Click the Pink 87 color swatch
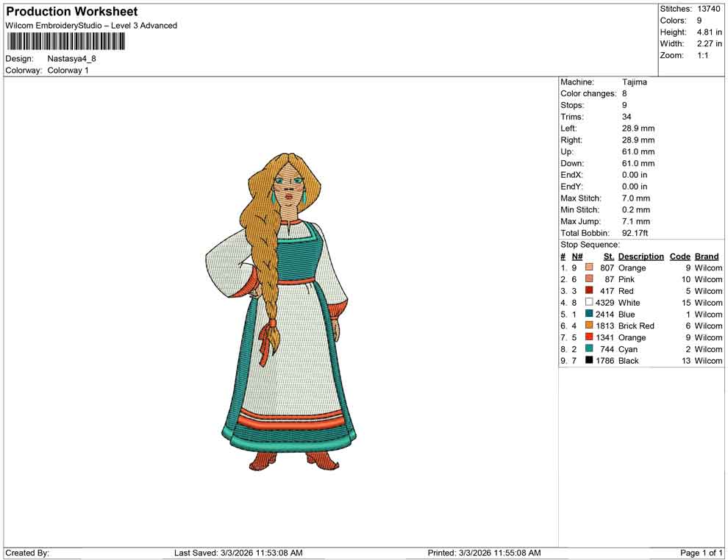 coord(589,279)
